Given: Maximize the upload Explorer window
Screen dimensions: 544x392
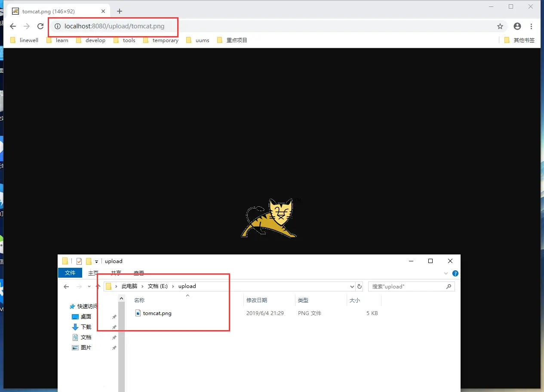Looking at the screenshot, I should click(430, 261).
